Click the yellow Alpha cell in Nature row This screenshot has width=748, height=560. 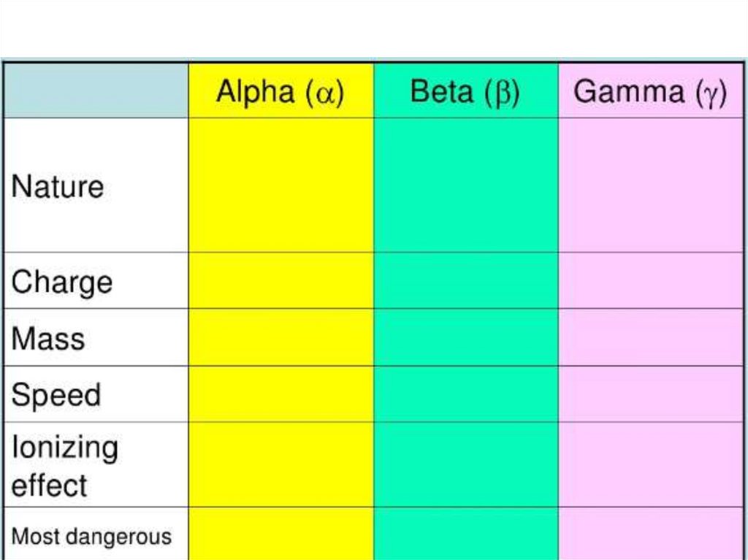click(x=280, y=185)
